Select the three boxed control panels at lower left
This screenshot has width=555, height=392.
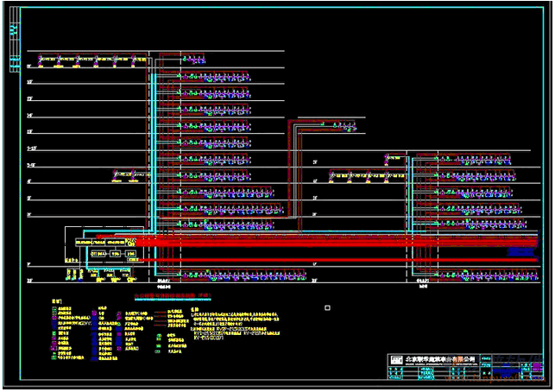(x=110, y=254)
